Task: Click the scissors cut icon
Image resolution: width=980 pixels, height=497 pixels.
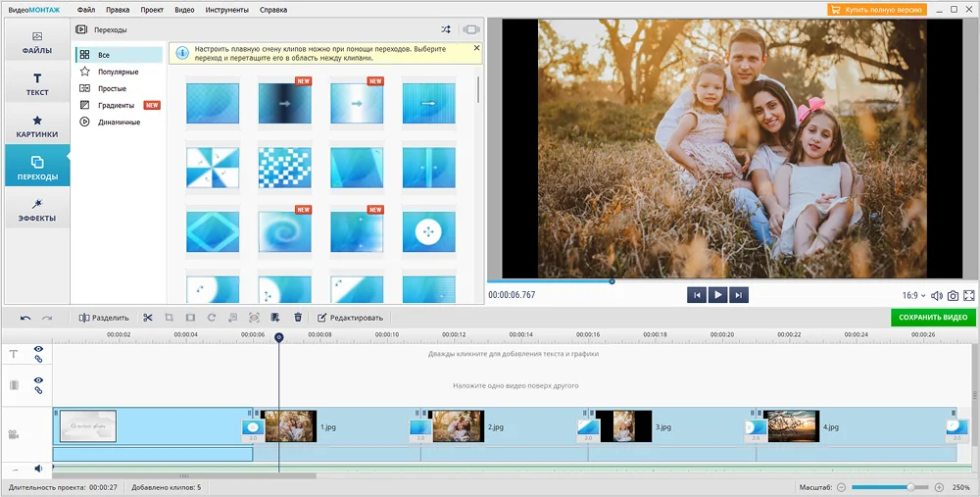Action: pos(148,318)
